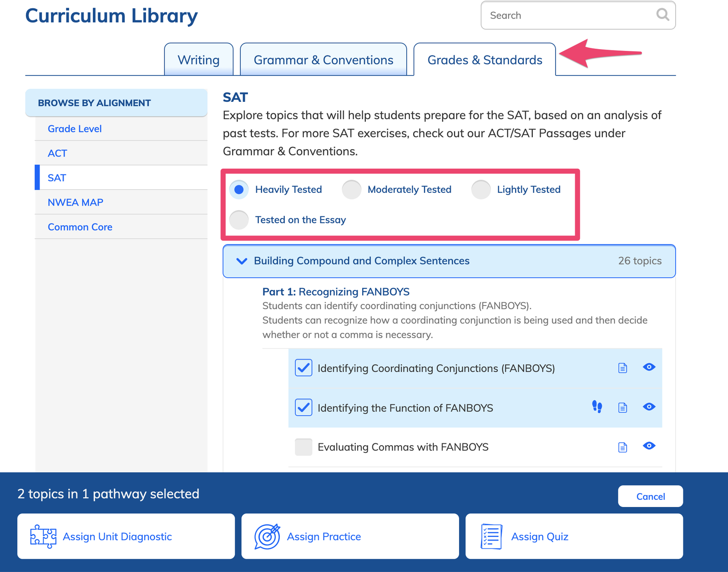This screenshot has width=728, height=572.
Task: Open document icon for Identifying the Function of FANBOYS
Action: pos(622,407)
